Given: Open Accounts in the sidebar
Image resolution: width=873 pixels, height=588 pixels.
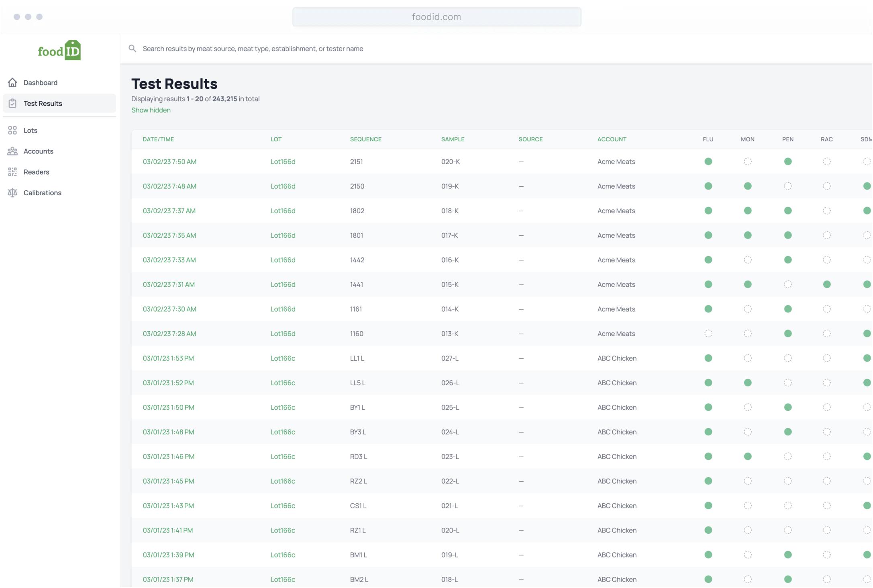Looking at the screenshot, I should [x=39, y=151].
